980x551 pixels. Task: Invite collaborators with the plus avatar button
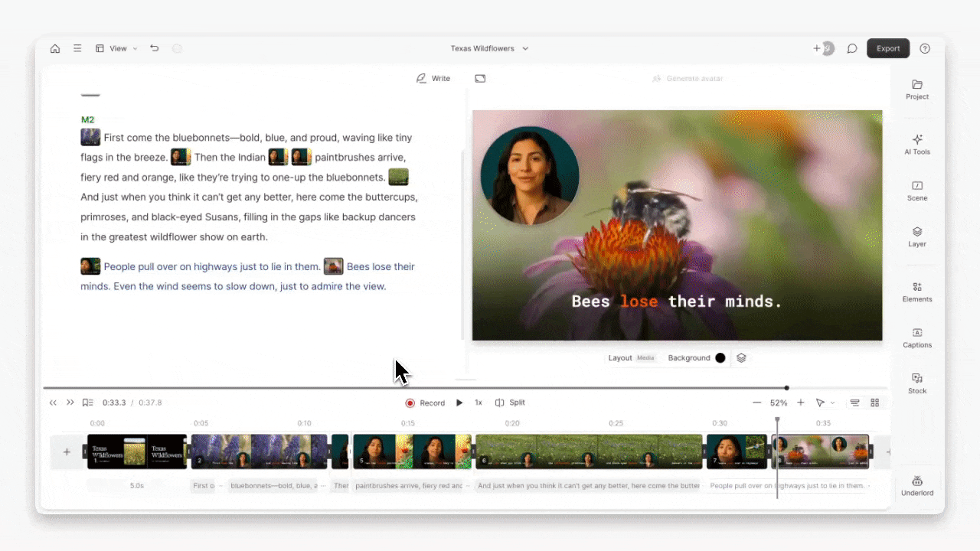click(x=824, y=48)
